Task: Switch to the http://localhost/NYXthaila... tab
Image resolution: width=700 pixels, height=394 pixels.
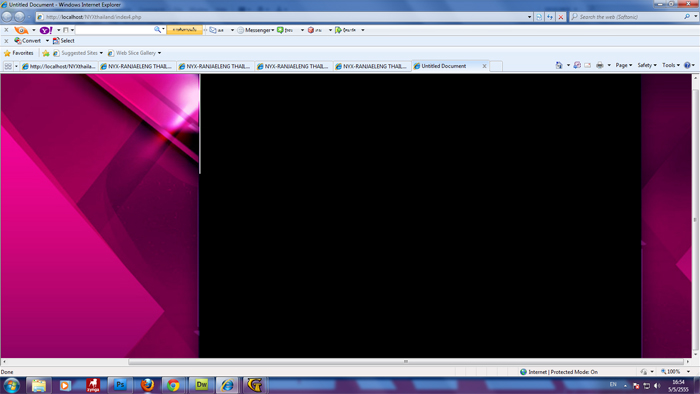Action: pos(58,66)
